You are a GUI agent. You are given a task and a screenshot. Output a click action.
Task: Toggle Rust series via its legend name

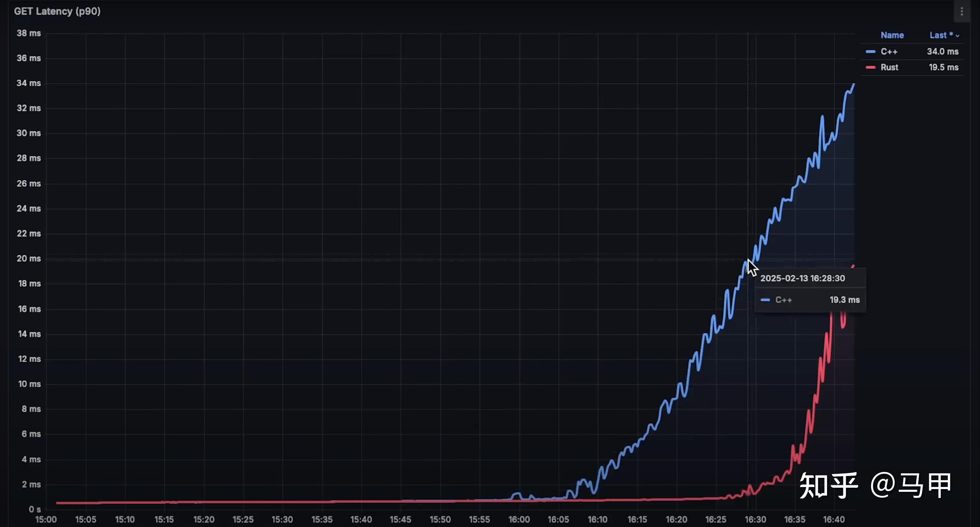click(x=889, y=67)
